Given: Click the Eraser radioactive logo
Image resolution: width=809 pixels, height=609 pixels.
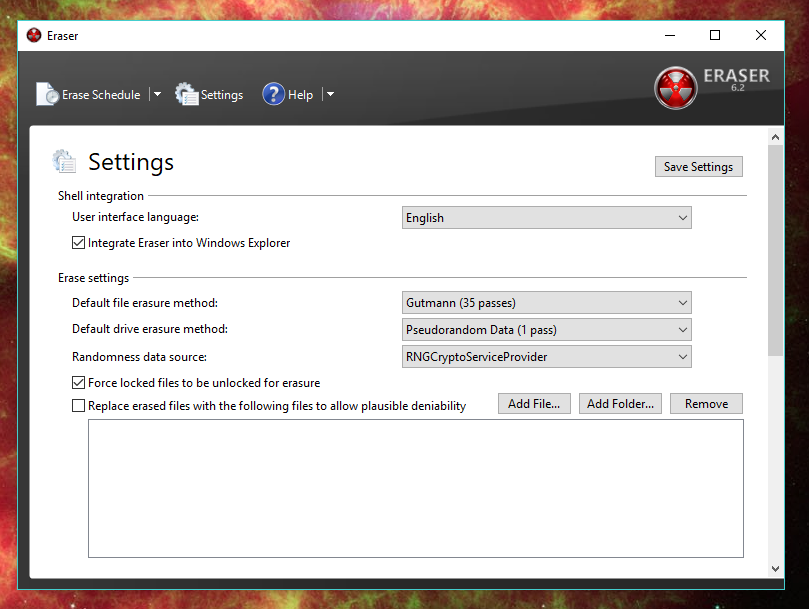Looking at the screenshot, I should point(675,88).
